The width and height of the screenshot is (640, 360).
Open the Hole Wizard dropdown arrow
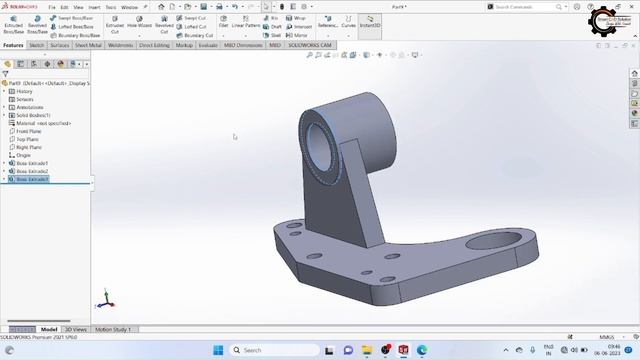pos(139,36)
